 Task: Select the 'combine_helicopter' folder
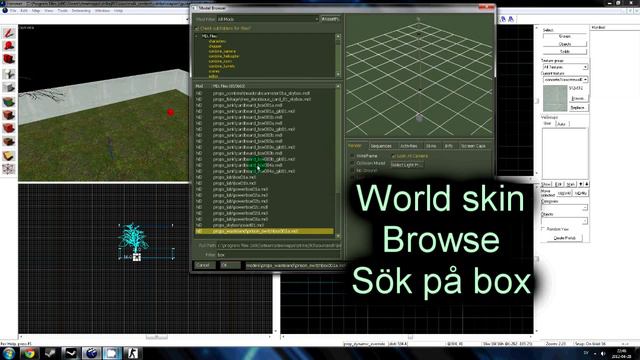[x=224, y=56]
